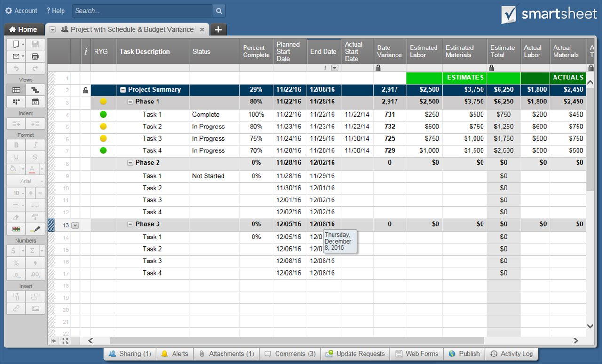Switch to Gantt view
The width and height of the screenshot is (602, 364).
(35, 90)
